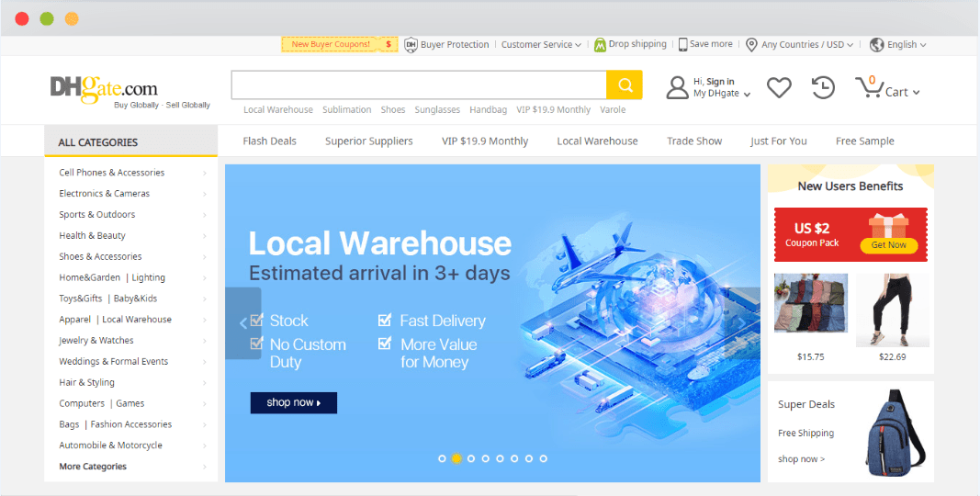Select the active yellow carousel dot
Screen dimensions: 980x496
pos(456,458)
